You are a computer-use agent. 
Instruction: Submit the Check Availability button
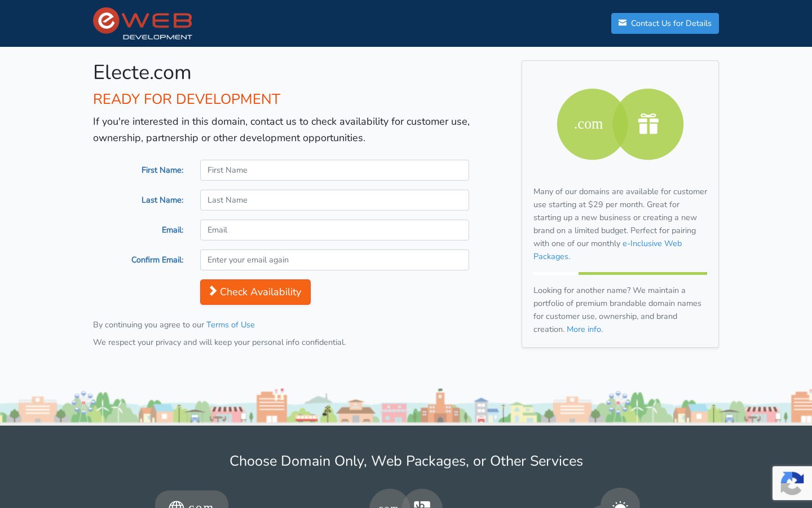[255, 292]
